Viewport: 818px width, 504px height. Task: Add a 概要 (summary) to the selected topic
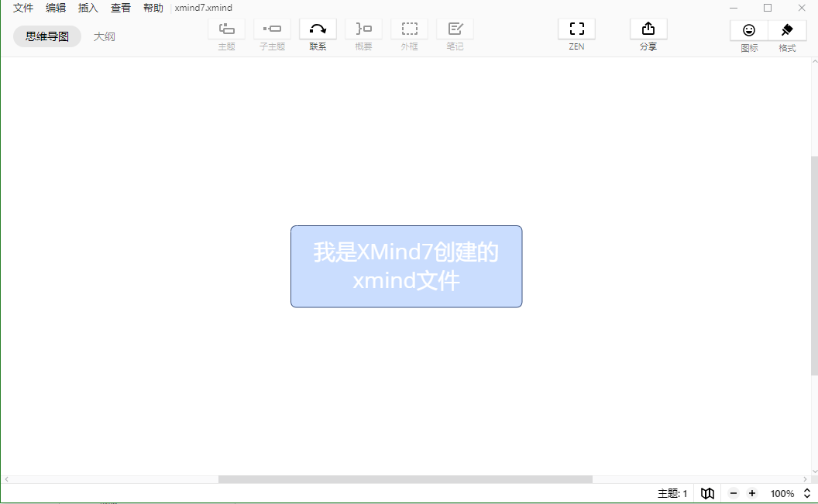(x=363, y=34)
